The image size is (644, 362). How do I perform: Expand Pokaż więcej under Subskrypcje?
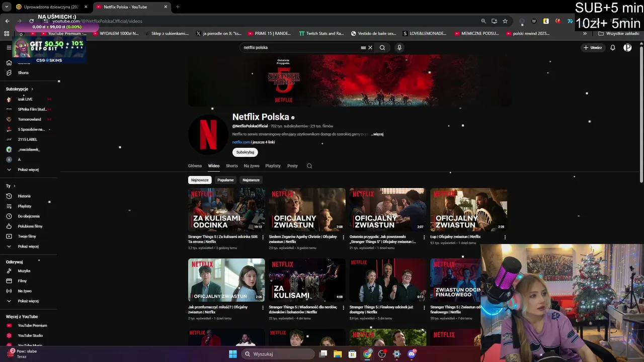tap(29, 169)
